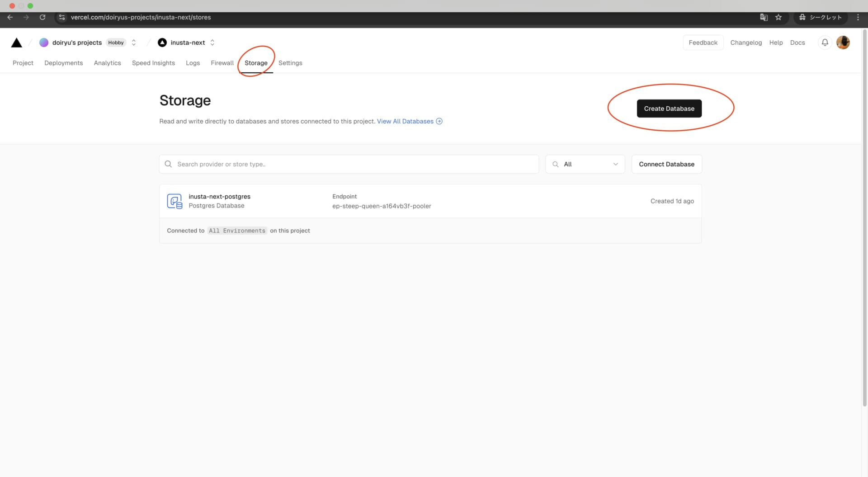Select the Storage tab
Screen dimensions: 868x477
coord(256,63)
